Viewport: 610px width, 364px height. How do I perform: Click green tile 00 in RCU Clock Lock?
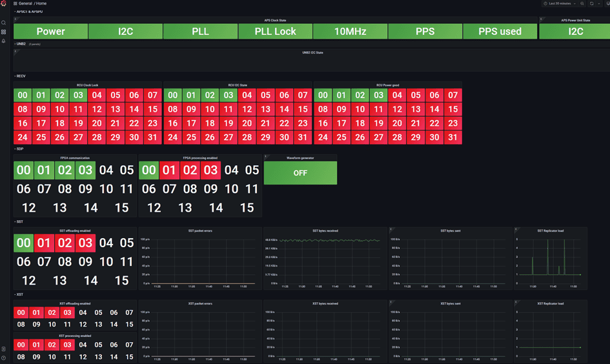point(23,96)
